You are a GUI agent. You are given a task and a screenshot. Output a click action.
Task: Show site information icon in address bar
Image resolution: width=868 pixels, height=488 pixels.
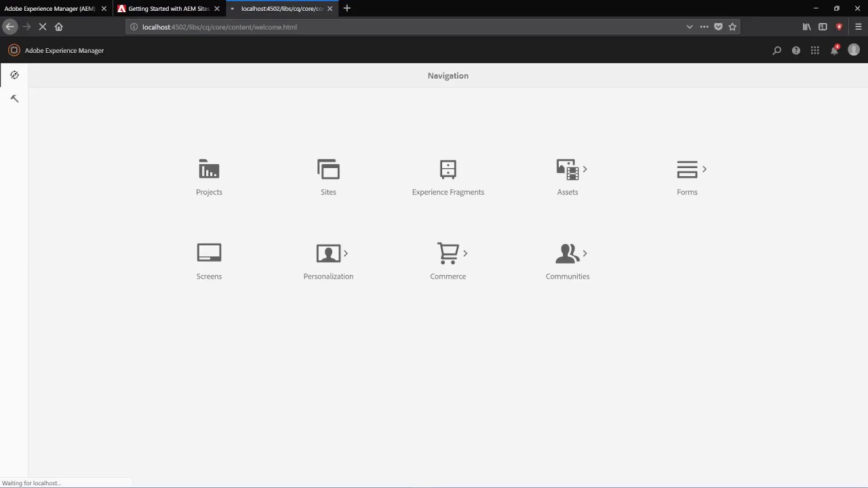point(134,27)
